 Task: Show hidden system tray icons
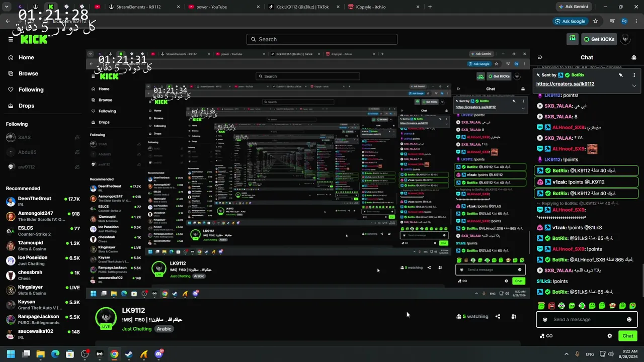(566, 354)
